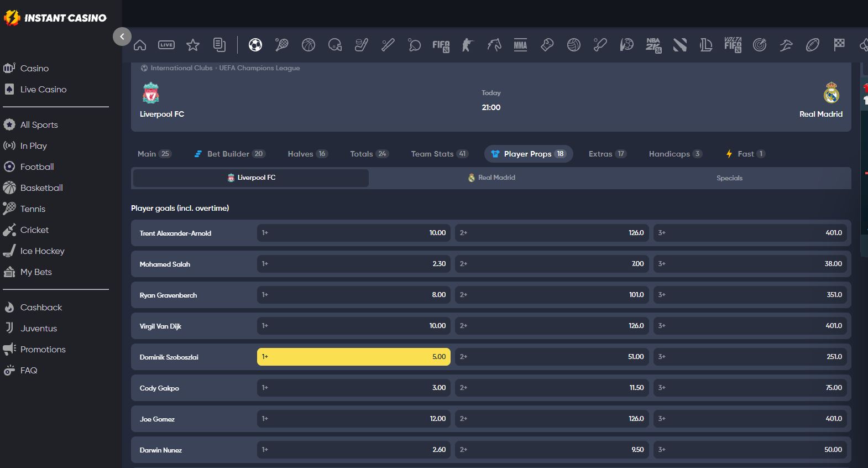Image resolution: width=868 pixels, height=468 pixels.
Task: Switch to the Handicaps tab
Action: point(675,154)
